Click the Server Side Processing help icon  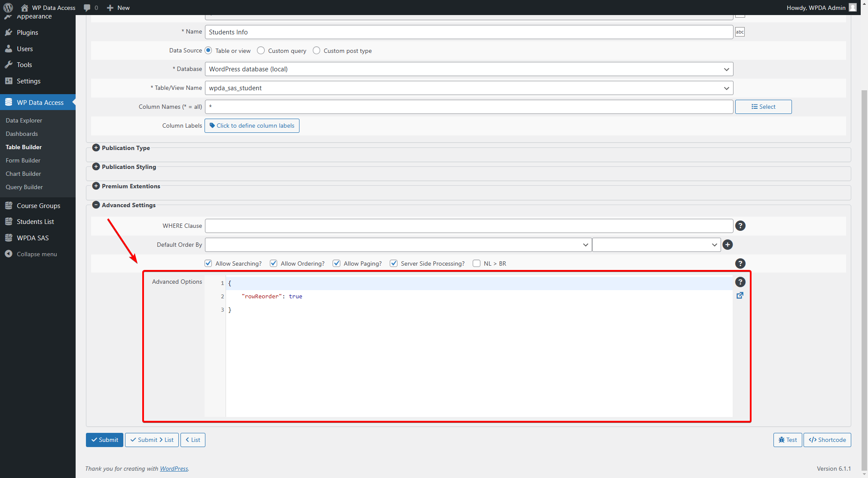(x=740, y=263)
